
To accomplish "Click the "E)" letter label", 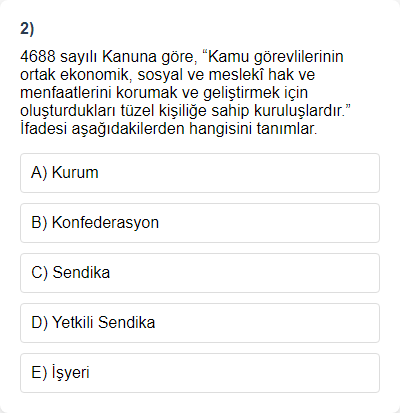I will click(x=39, y=373).
